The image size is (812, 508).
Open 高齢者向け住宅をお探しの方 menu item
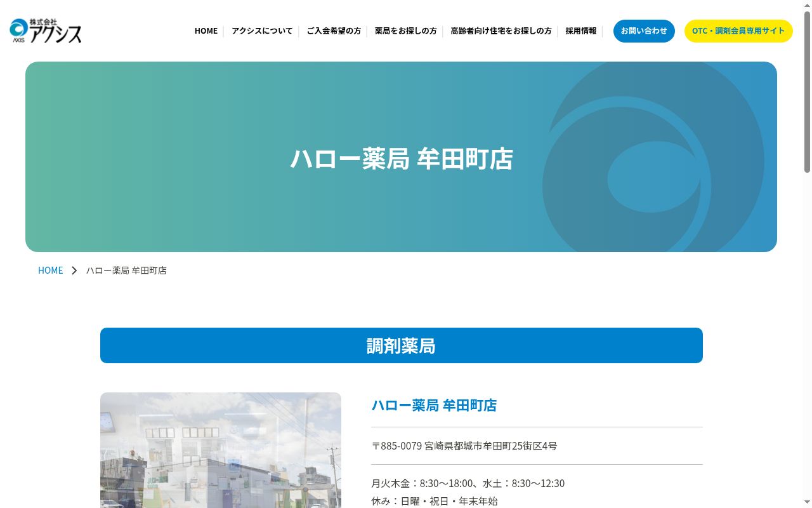tap(501, 31)
